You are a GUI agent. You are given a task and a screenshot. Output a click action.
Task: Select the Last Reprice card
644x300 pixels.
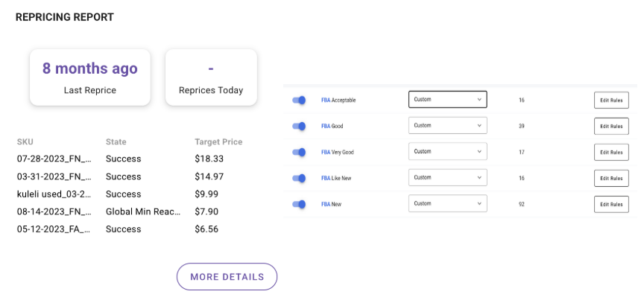coord(90,77)
